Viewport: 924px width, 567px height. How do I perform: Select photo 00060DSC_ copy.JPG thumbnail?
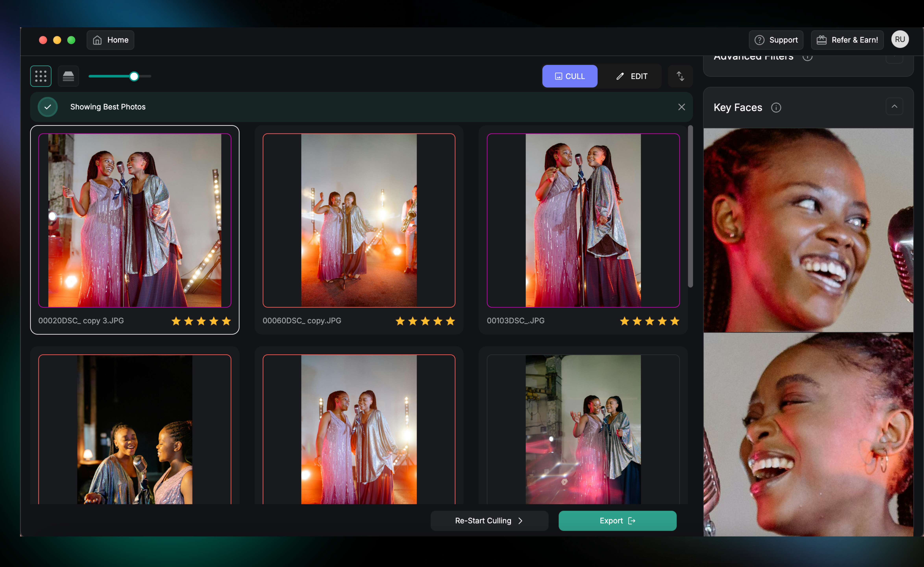click(x=359, y=220)
